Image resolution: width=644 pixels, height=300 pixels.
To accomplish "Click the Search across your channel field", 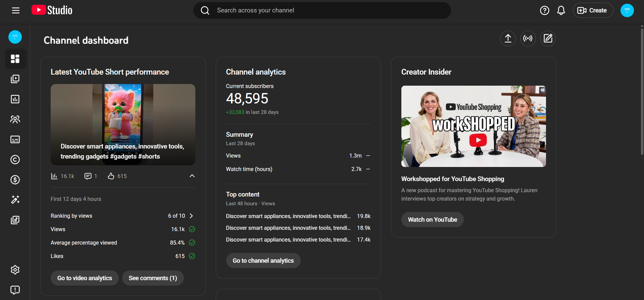I will 322,10.
